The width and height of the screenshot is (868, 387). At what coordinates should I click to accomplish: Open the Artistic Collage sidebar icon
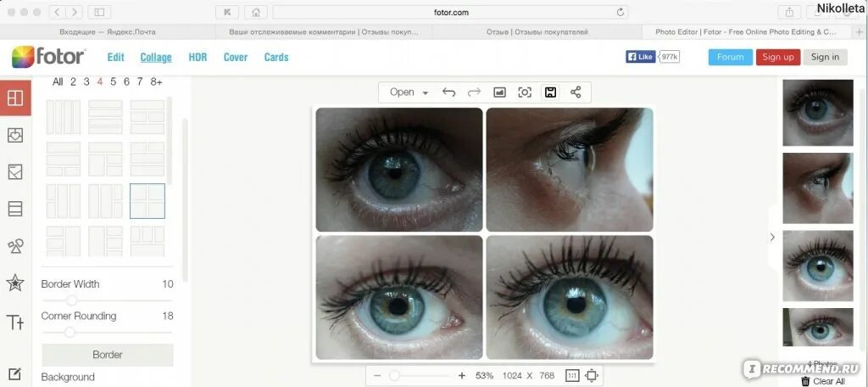tap(15, 172)
